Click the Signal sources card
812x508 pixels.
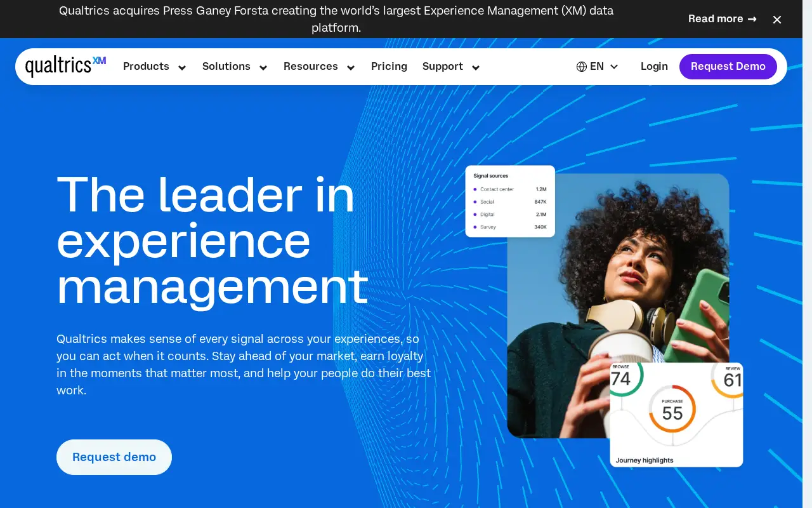[x=510, y=201]
